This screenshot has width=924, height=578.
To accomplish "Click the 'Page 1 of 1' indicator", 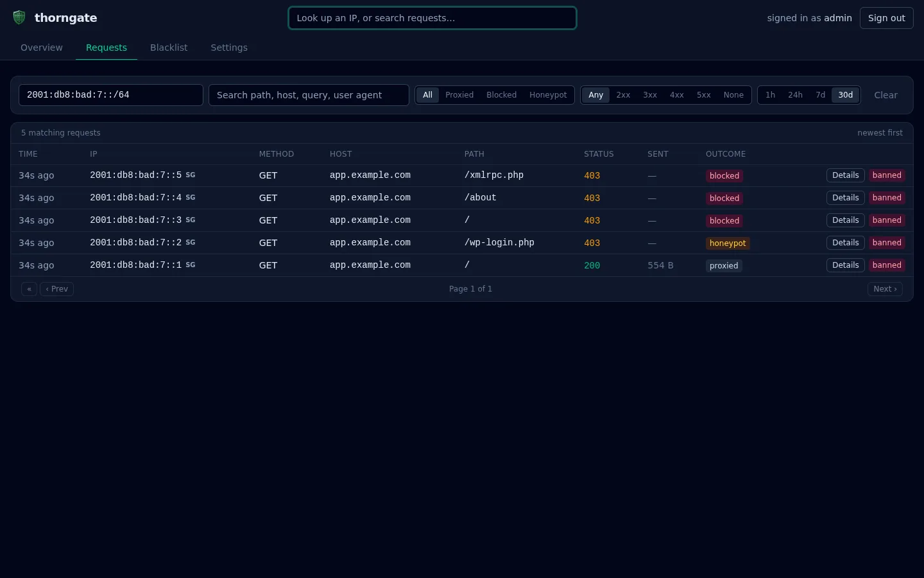I will (x=470, y=289).
